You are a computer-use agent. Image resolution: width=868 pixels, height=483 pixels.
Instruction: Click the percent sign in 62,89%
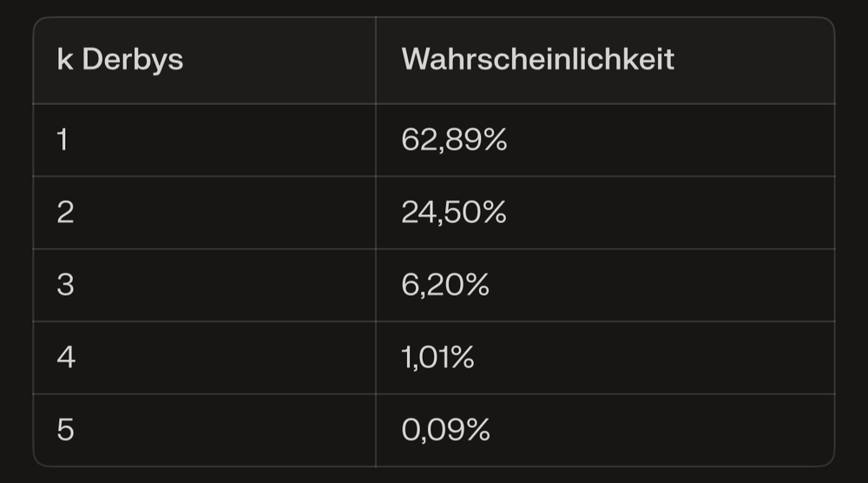[x=495, y=140]
